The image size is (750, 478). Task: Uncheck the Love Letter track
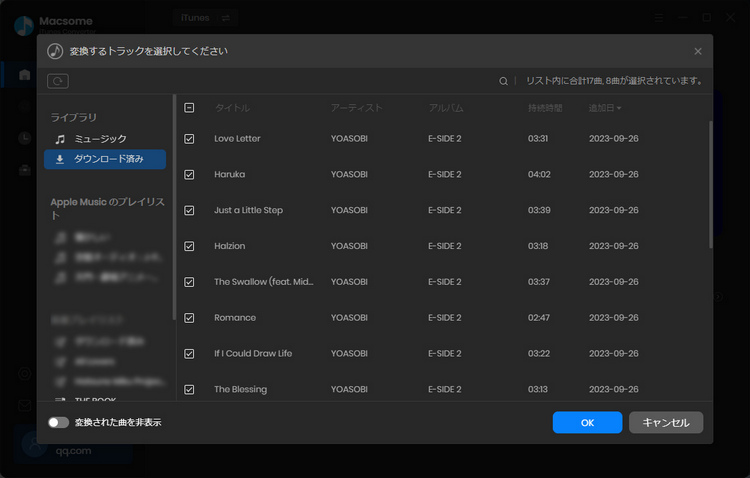point(189,139)
